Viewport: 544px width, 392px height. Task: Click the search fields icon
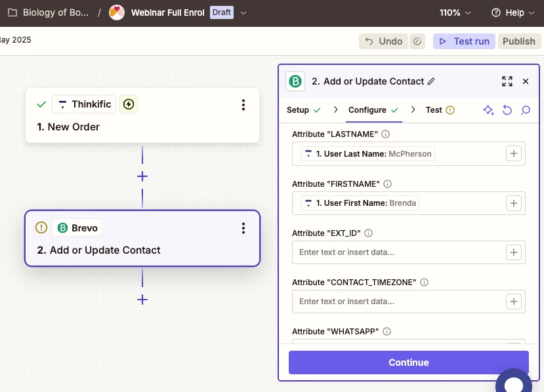pos(526,110)
